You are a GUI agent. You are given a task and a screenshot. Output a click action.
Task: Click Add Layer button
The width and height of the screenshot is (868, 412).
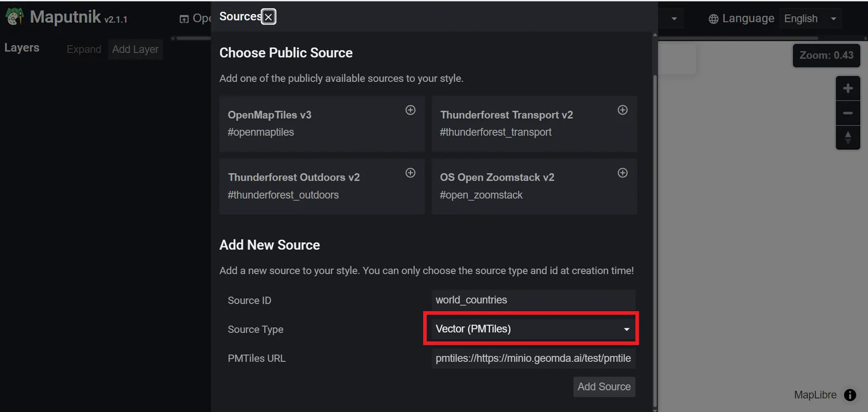pyautogui.click(x=135, y=49)
